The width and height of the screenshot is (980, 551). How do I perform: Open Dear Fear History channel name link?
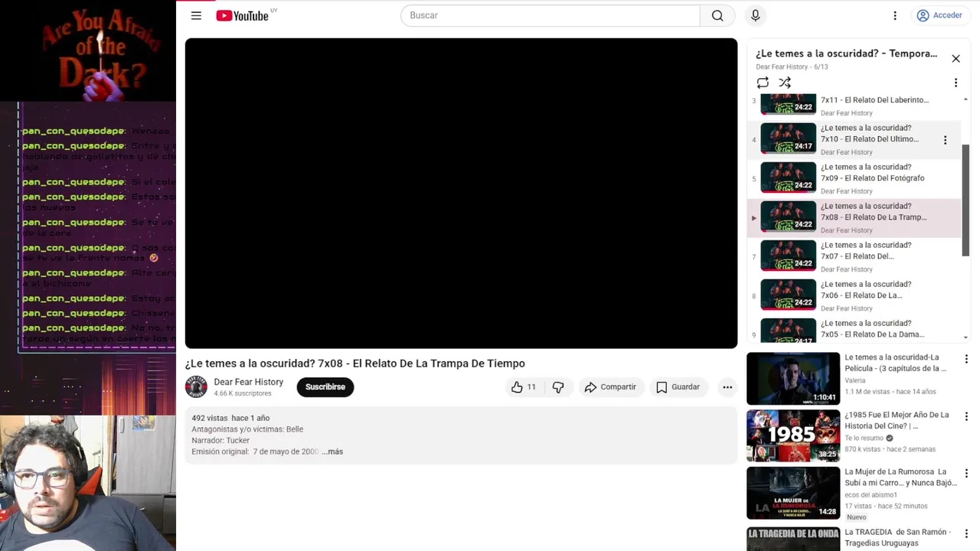248,382
